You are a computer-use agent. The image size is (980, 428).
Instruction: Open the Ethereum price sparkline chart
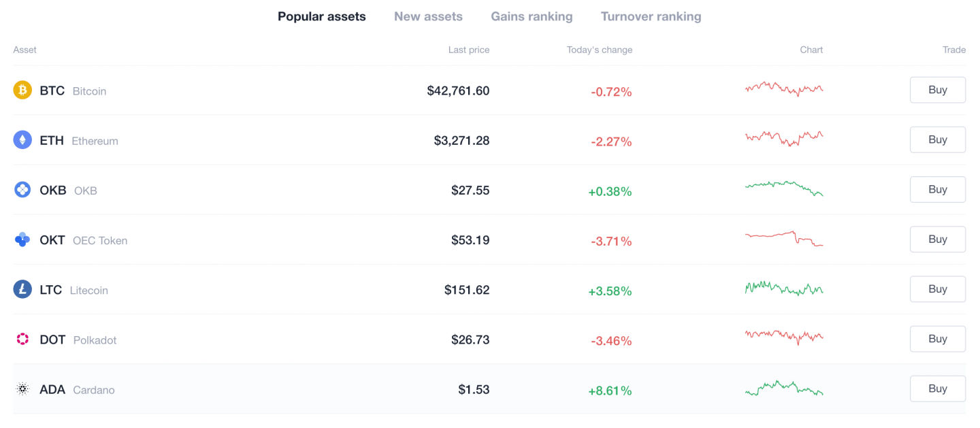tap(784, 138)
